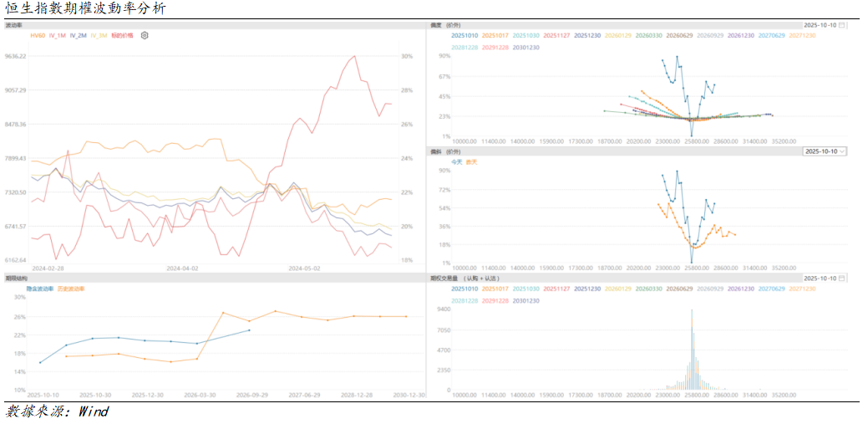The height and width of the screenshot is (424, 868).
Task: Toggle 20251010 expiry in top skew legend
Action: tap(465, 36)
